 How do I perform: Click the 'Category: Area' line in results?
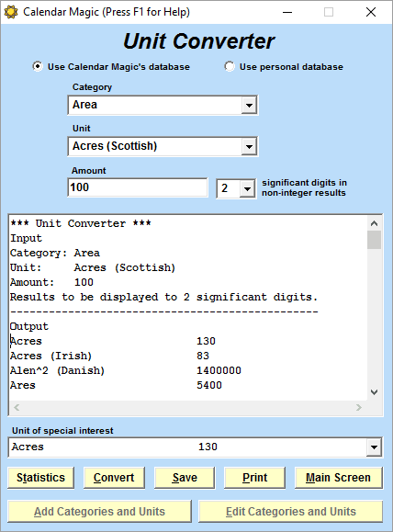[x=55, y=253]
